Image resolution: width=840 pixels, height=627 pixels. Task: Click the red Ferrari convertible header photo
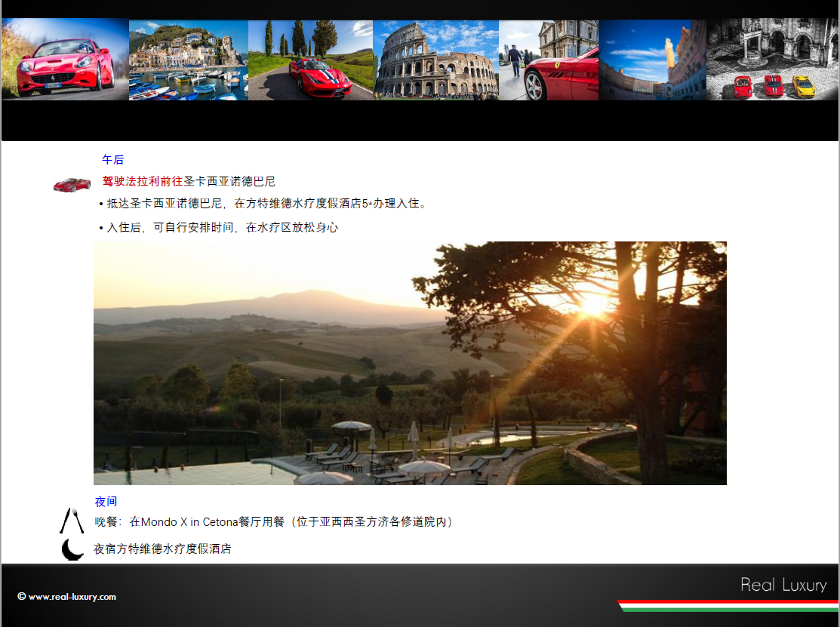[65, 60]
